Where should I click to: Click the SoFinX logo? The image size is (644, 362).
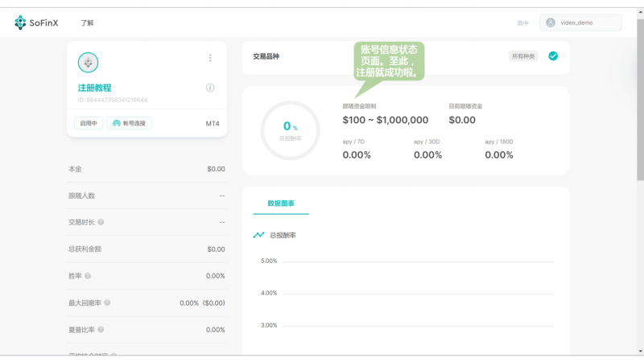pyautogui.click(x=36, y=23)
